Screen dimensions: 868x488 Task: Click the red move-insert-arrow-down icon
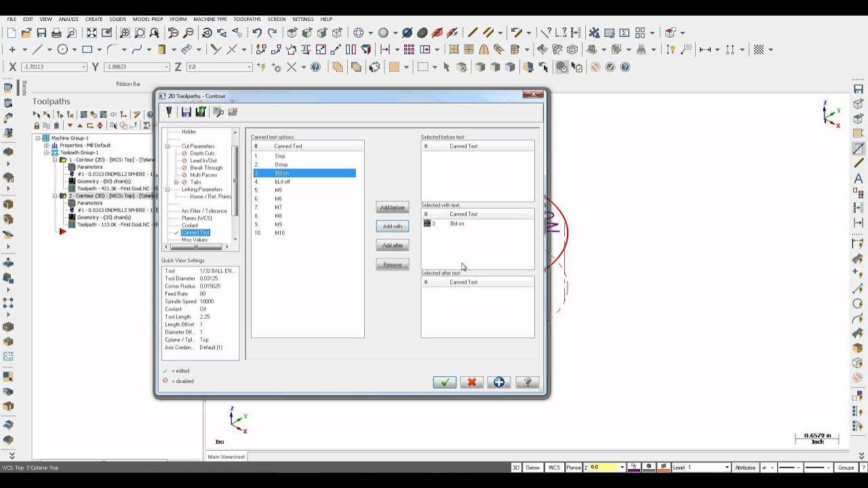point(70,125)
